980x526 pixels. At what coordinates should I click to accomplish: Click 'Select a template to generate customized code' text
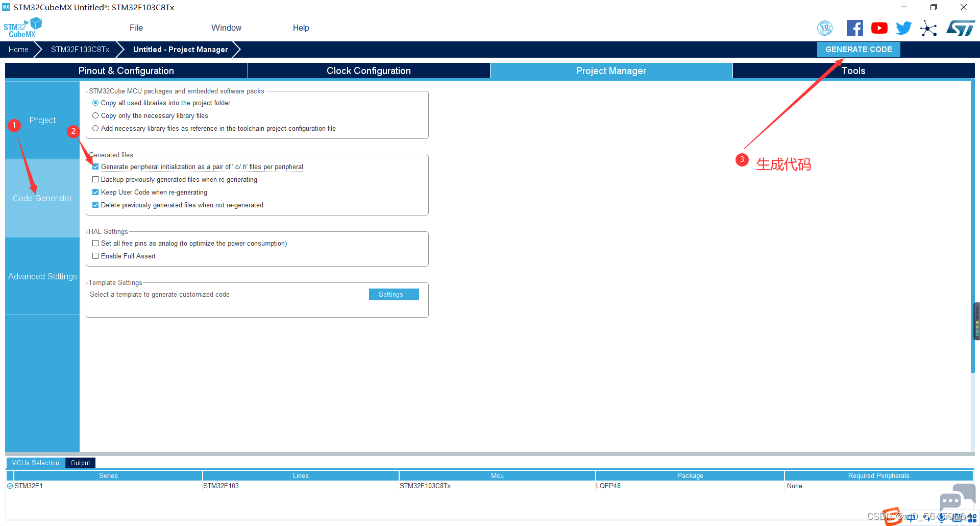(x=160, y=295)
